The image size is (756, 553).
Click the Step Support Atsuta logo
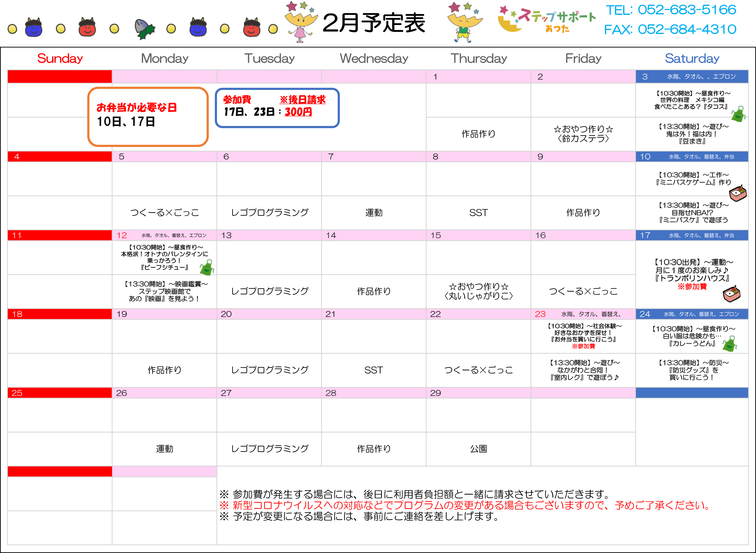tap(546, 19)
